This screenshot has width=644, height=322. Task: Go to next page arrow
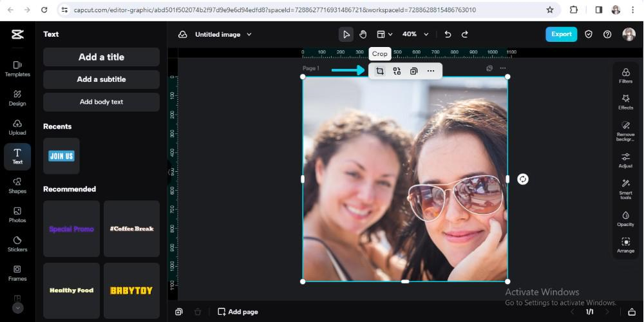point(607,312)
